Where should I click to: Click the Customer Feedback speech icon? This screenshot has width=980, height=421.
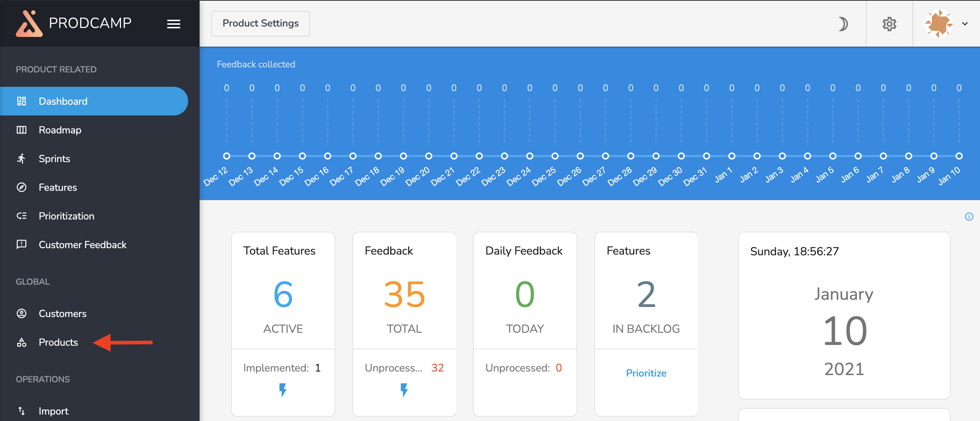22,244
